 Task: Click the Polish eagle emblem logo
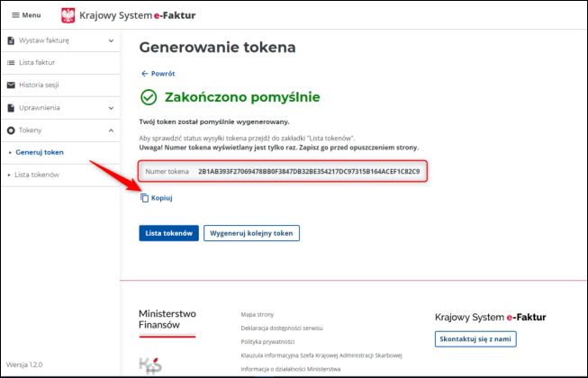point(68,15)
